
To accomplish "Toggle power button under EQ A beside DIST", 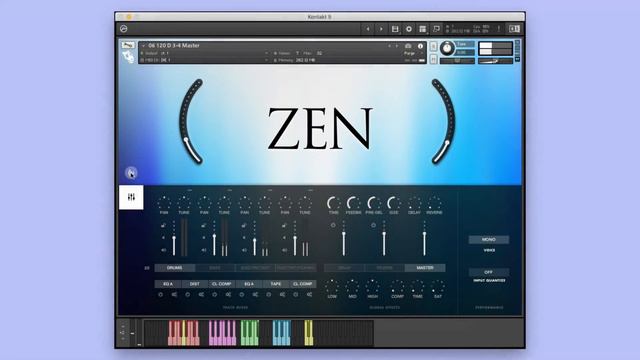I will click(160, 294).
